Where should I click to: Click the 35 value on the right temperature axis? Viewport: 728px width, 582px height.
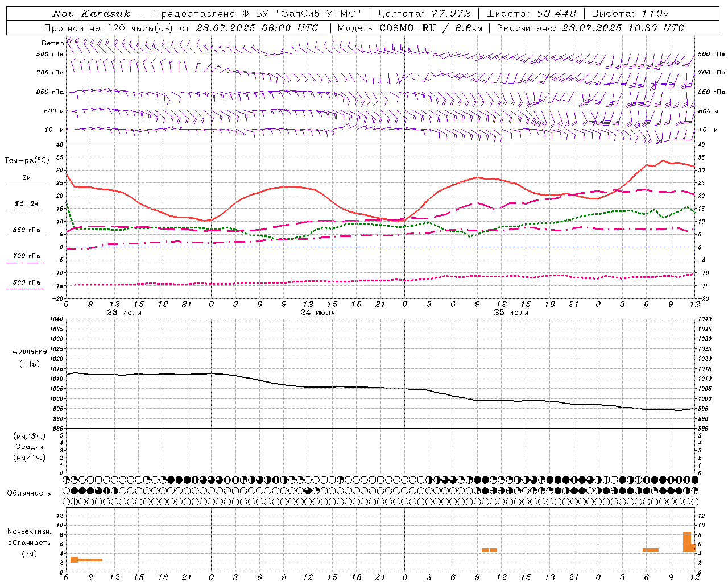coord(701,157)
